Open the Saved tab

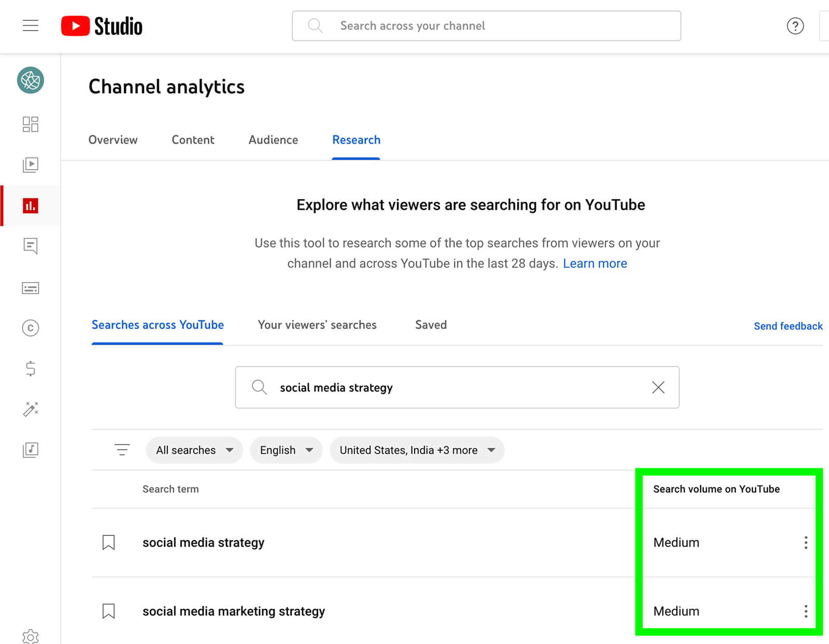pos(431,325)
